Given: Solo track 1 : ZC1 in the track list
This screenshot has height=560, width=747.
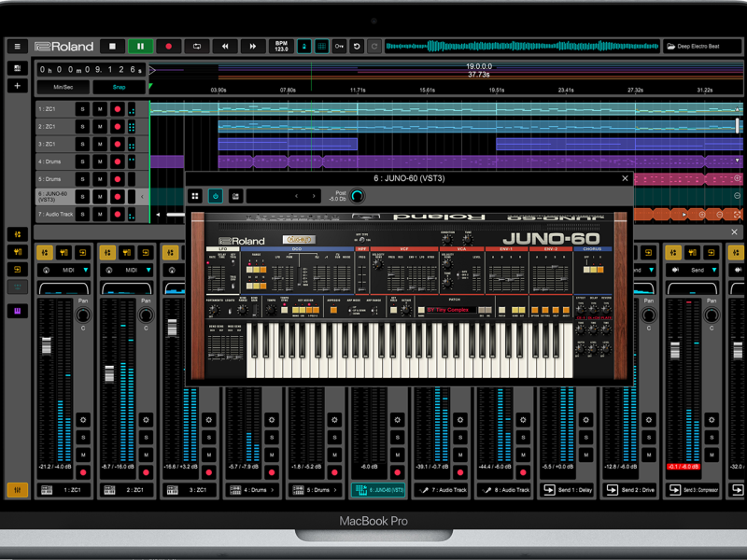Looking at the screenshot, I should point(82,109).
